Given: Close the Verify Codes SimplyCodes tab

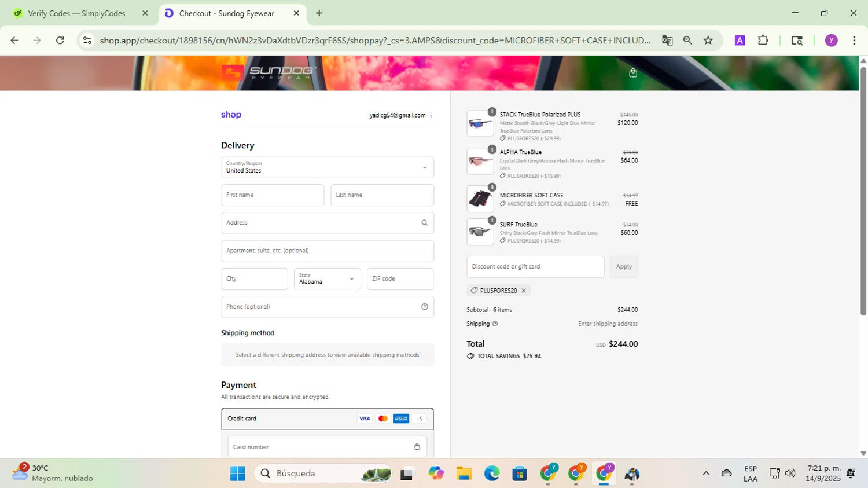Looking at the screenshot, I should point(145,13).
